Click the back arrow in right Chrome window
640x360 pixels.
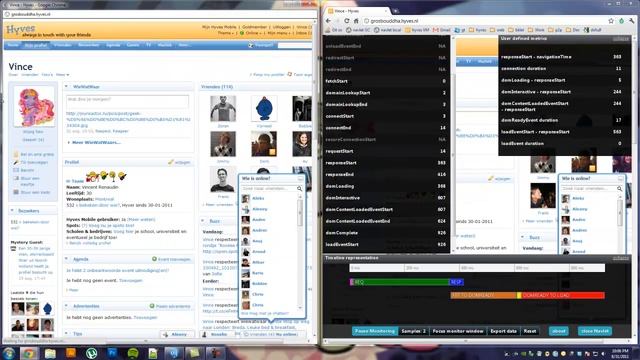329,21
